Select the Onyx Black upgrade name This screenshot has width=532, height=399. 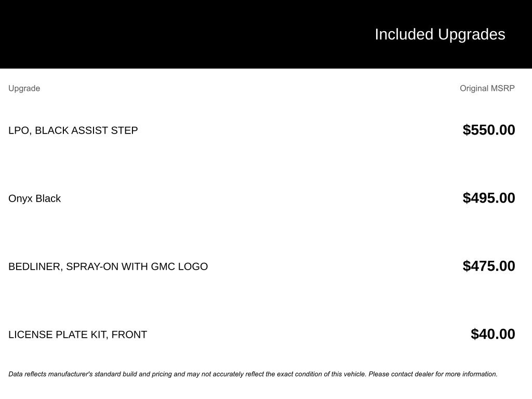(34, 198)
